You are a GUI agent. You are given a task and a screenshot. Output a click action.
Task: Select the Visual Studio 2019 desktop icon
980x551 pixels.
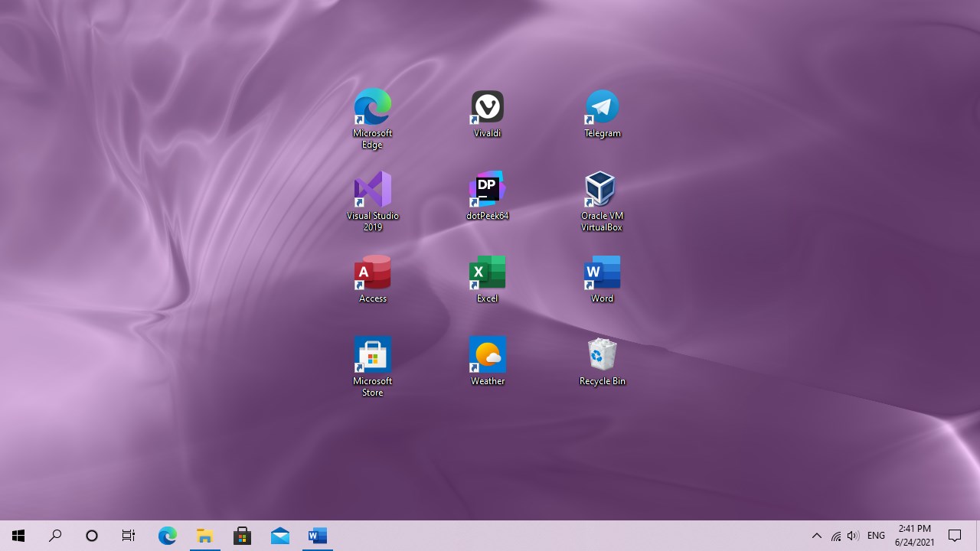[x=372, y=201]
